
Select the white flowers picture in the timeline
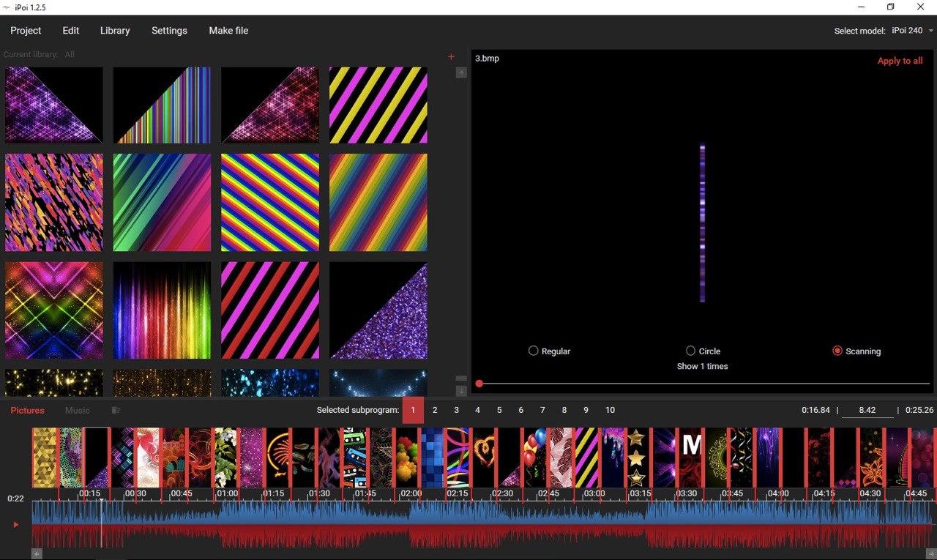pyautogui.click(x=225, y=458)
